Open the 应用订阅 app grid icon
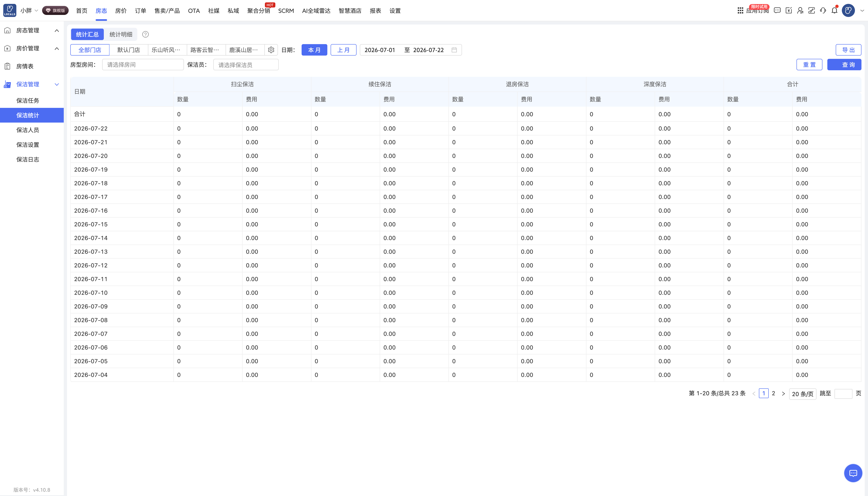Image resolution: width=868 pixels, height=496 pixels. [740, 11]
